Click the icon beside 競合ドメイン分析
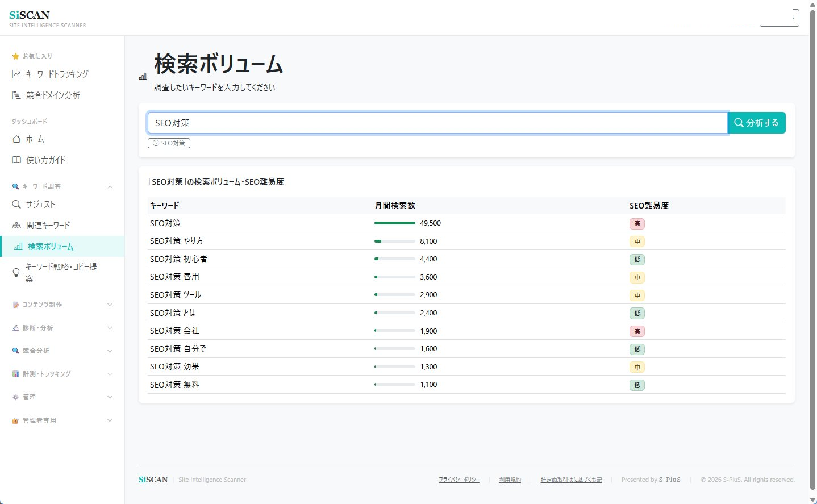The height and width of the screenshot is (504, 817). click(x=16, y=95)
